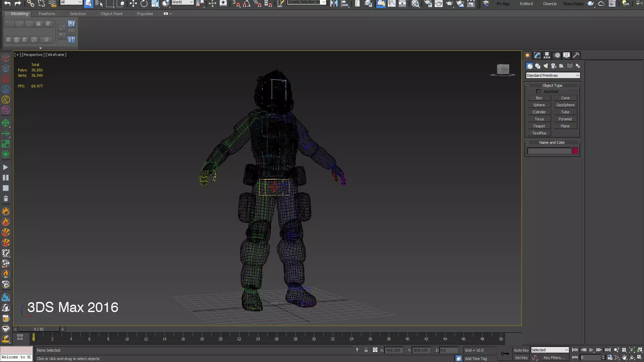Viewport: 644px width, 362px height.
Task: Select the Cameras category icon
Action: (554, 66)
